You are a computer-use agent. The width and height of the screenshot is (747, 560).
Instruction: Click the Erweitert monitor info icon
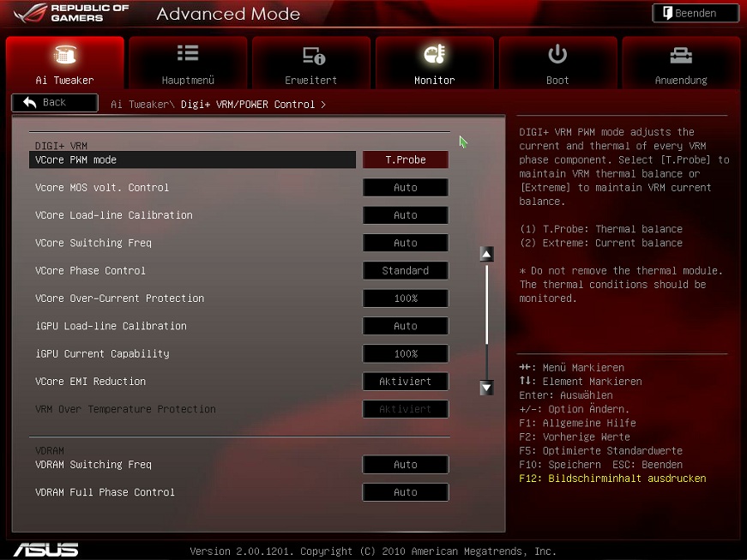pyautogui.click(x=314, y=55)
